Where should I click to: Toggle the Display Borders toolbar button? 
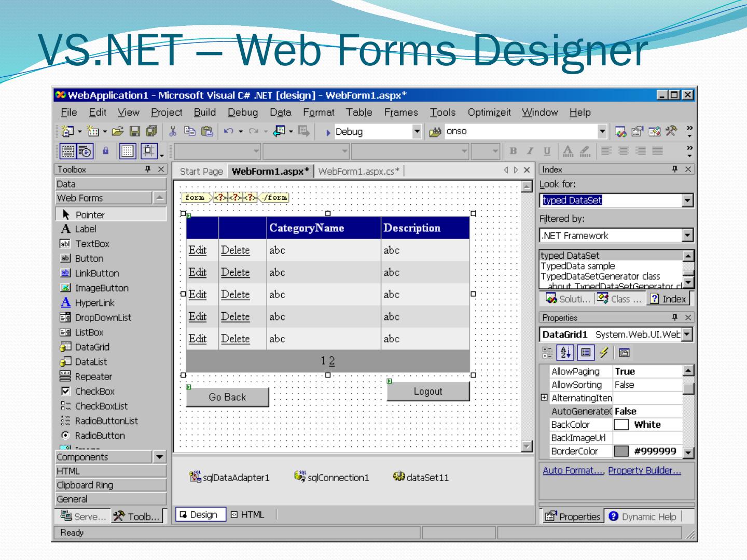[x=68, y=151]
